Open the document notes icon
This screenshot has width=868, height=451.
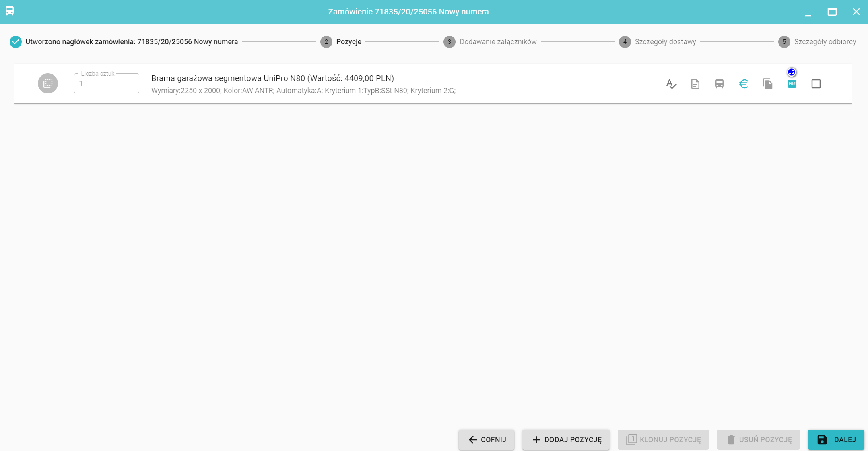coord(695,84)
